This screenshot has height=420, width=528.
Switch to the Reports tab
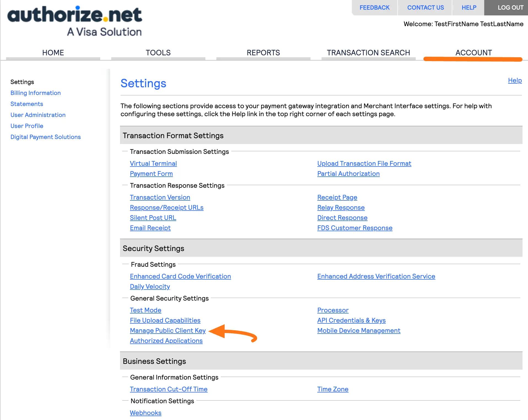(x=263, y=53)
